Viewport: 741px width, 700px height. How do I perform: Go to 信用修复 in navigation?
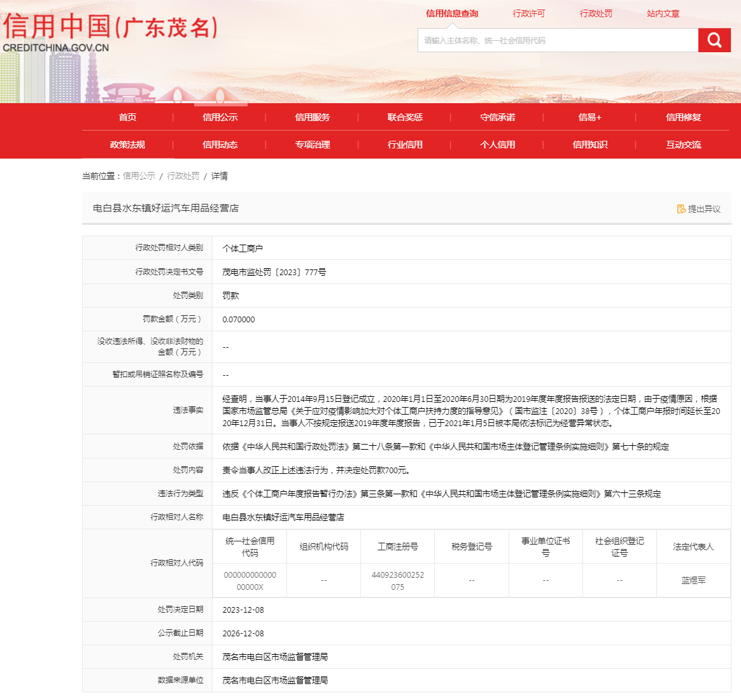point(683,117)
